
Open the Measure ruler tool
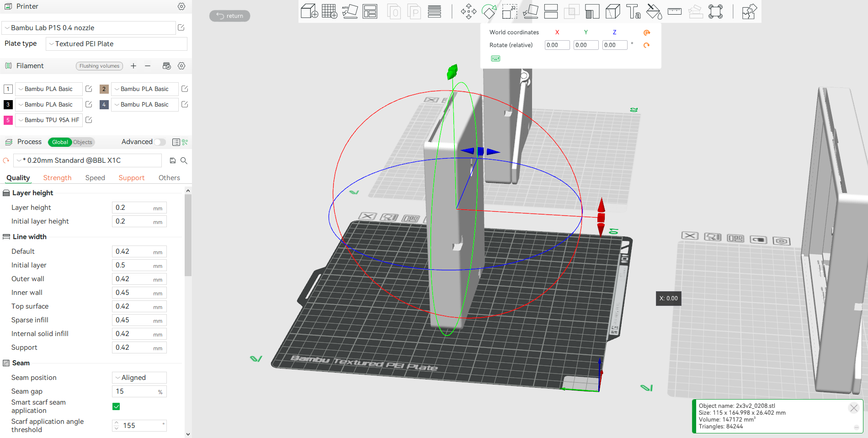pos(674,11)
